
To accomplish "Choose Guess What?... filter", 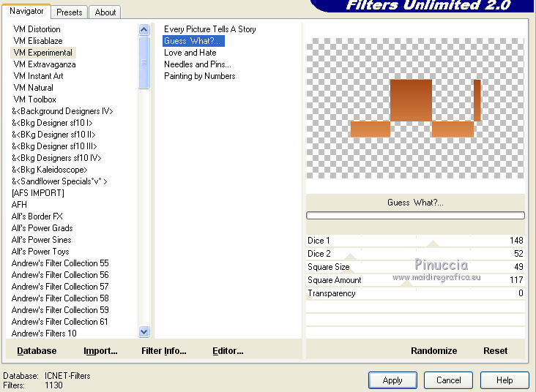I will tap(193, 41).
